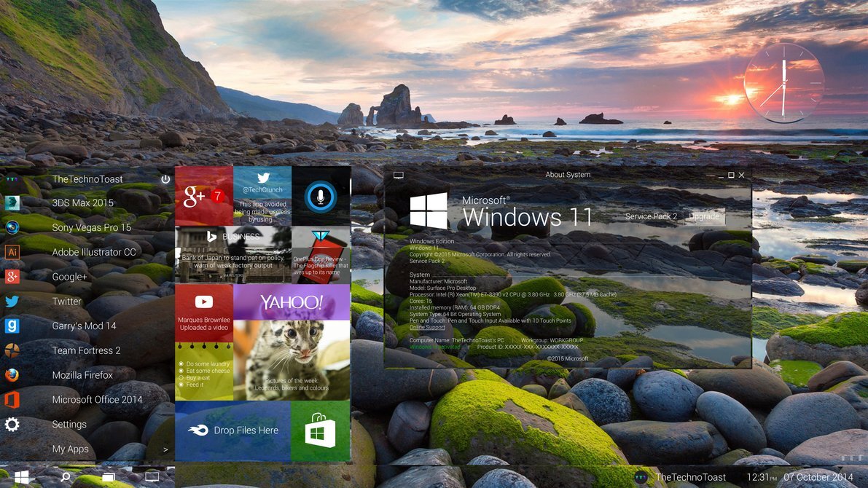Click the Windows Start button on taskbar
The image size is (868, 488).
[x=22, y=477]
